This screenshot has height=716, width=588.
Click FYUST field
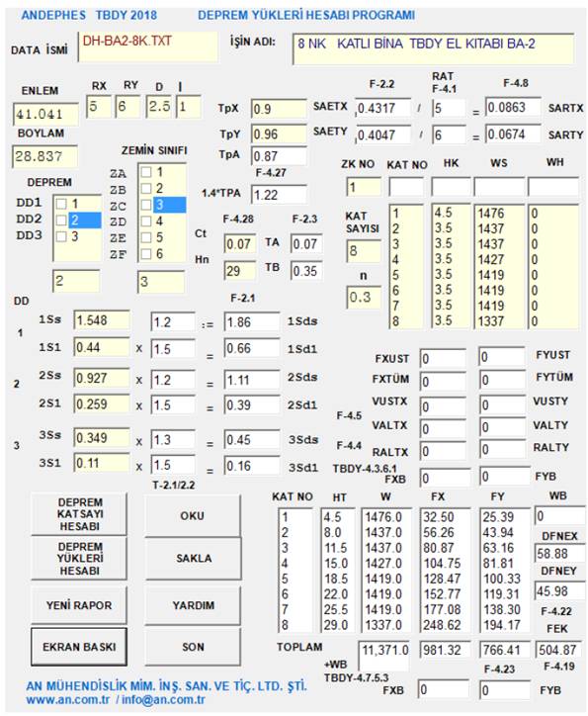(x=502, y=357)
